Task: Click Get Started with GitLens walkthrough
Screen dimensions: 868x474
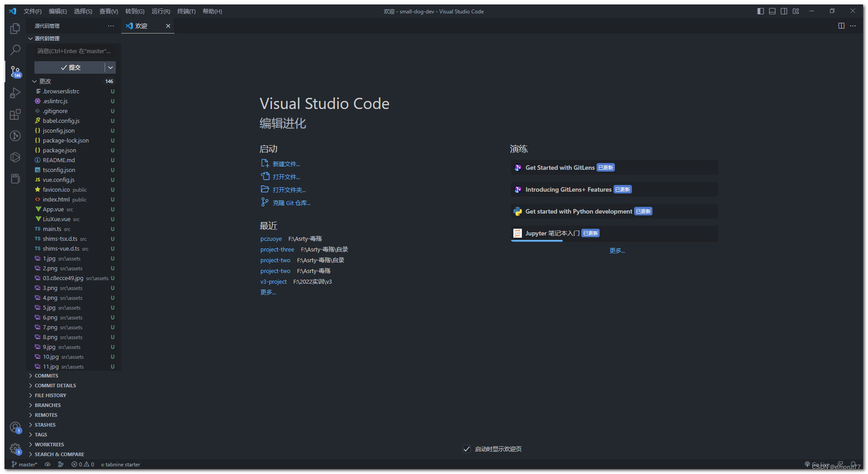Action: click(614, 168)
